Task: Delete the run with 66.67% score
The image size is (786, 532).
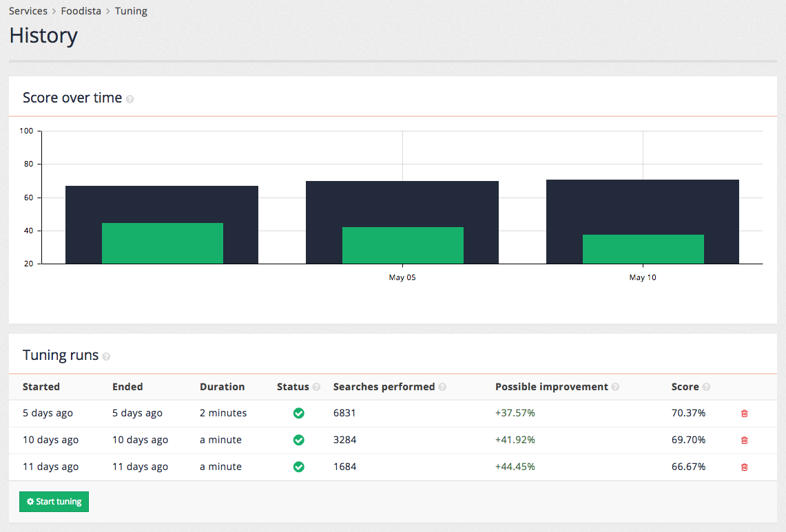Action: click(744, 467)
